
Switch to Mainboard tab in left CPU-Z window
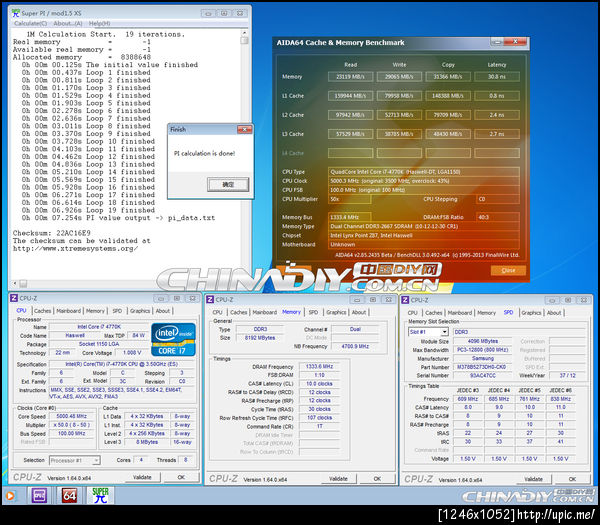point(68,311)
